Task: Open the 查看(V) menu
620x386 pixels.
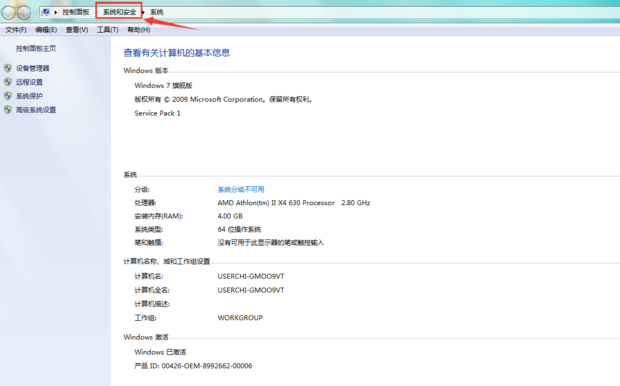Action: point(77,30)
